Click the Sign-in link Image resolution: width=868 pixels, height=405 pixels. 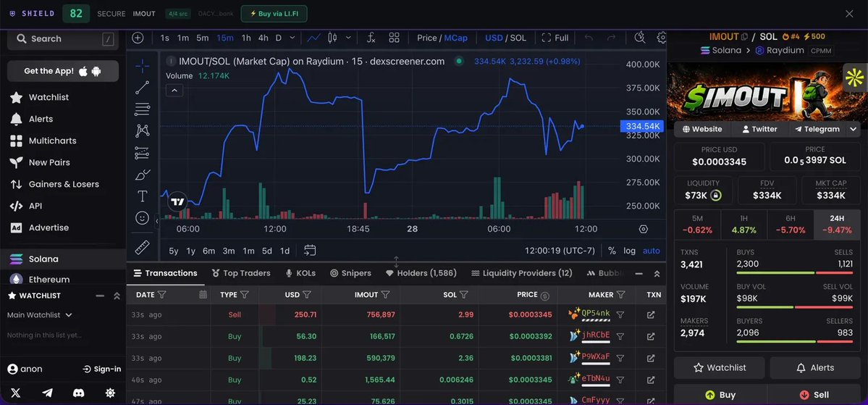click(x=102, y=369)
